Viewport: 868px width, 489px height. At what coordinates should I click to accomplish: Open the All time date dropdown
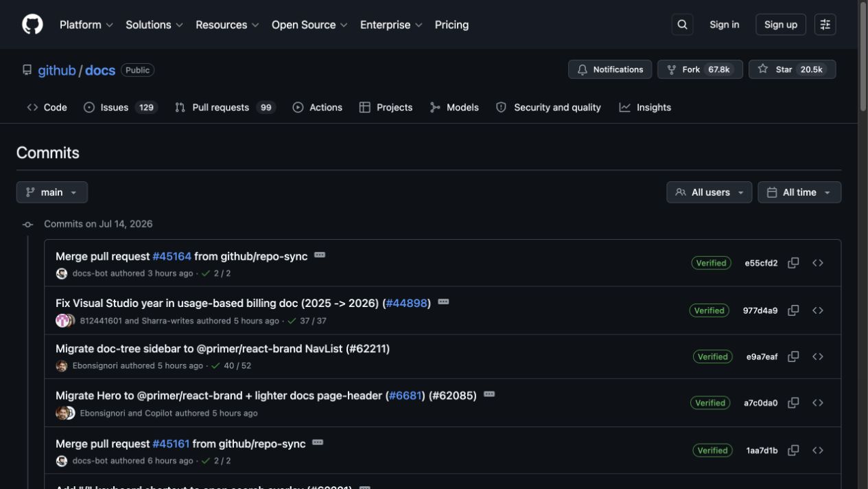click(799, 192)
